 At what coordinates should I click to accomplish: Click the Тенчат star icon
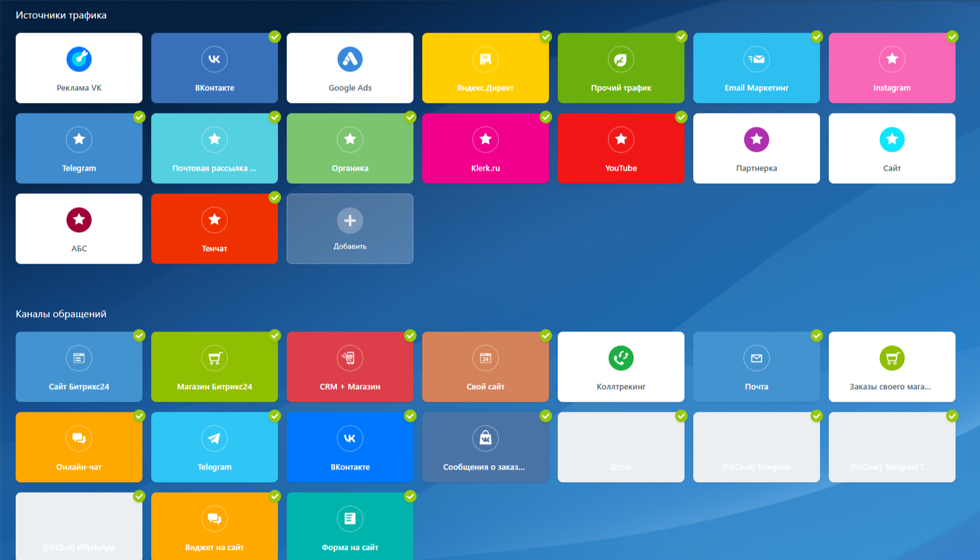pyautogui.click(x=215, y=220)
